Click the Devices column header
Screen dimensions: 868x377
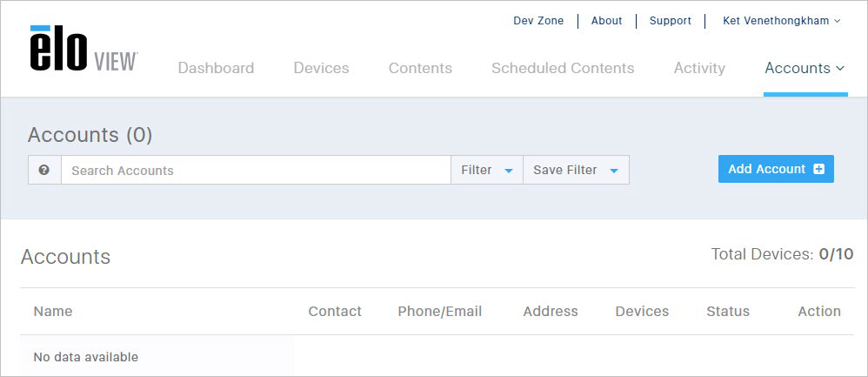642,312
